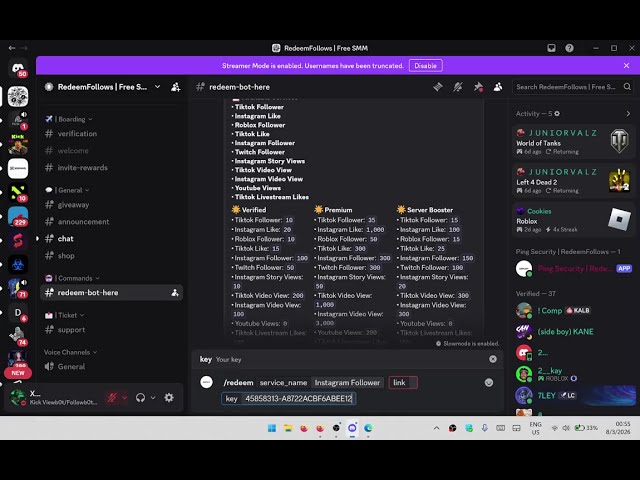Click the link parameter field

(403, 383)
